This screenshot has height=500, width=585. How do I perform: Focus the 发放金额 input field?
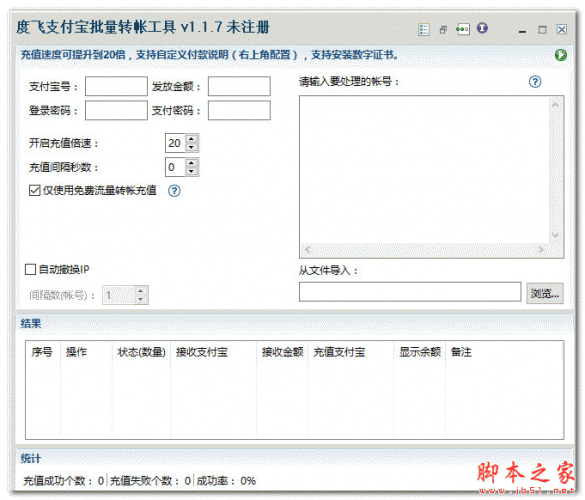point(239,86)
